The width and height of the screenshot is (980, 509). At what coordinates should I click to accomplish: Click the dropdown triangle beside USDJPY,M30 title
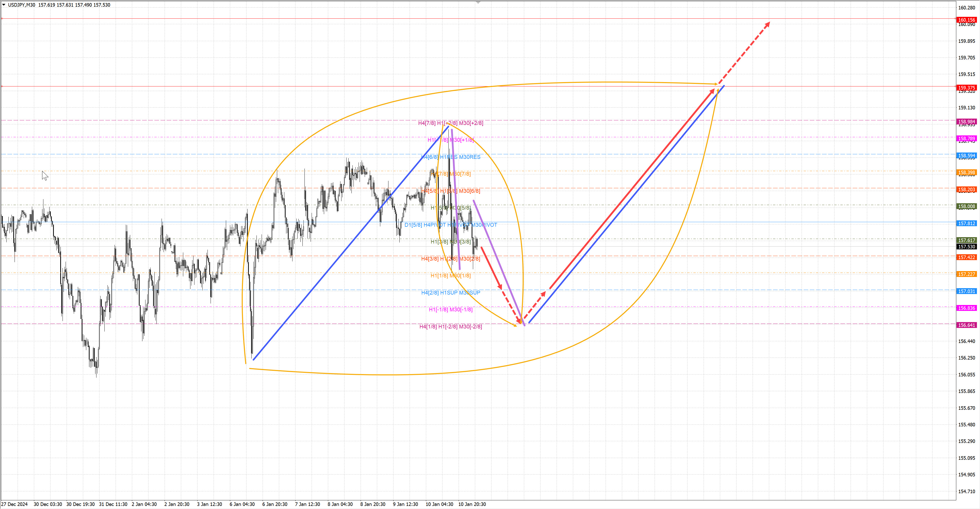coord(4,5)
